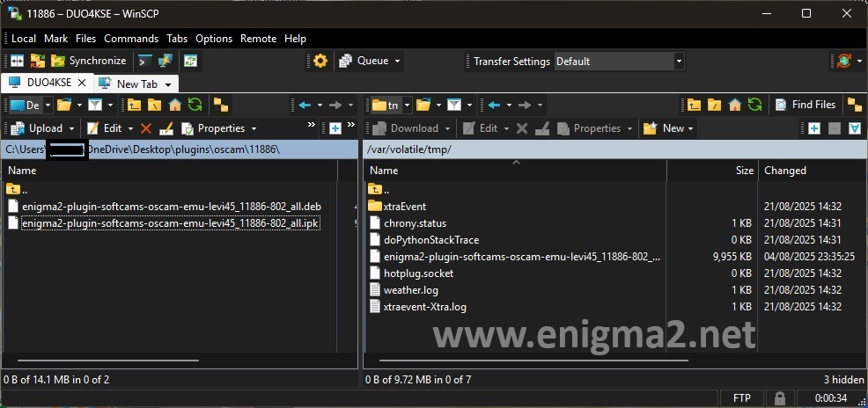Open the Options menu
Image resolution: width=868 pixels, height=408 pixels.
point(214,39)
